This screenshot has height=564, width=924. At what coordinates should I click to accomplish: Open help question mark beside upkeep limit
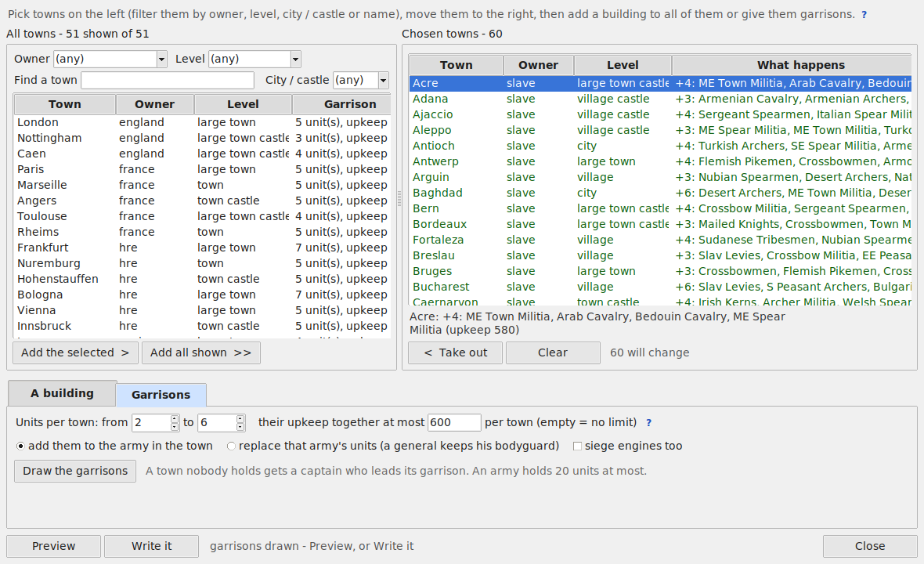pyautogui.click(x=649, y=422)
